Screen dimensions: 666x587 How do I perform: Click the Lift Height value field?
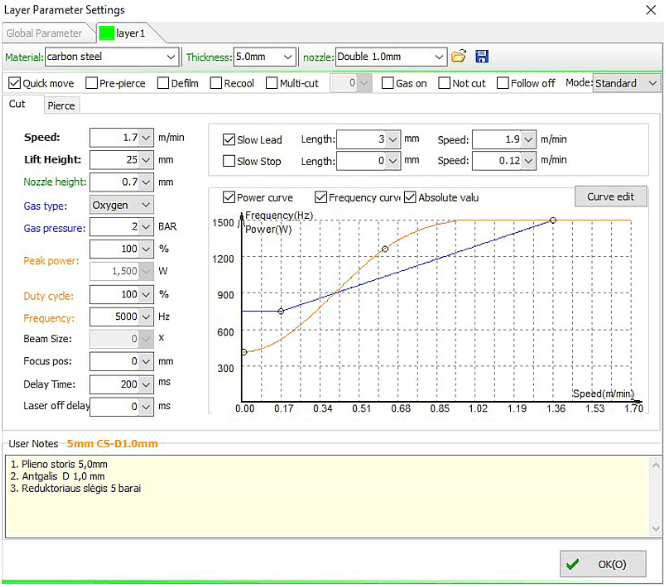(x=115, y=160)
